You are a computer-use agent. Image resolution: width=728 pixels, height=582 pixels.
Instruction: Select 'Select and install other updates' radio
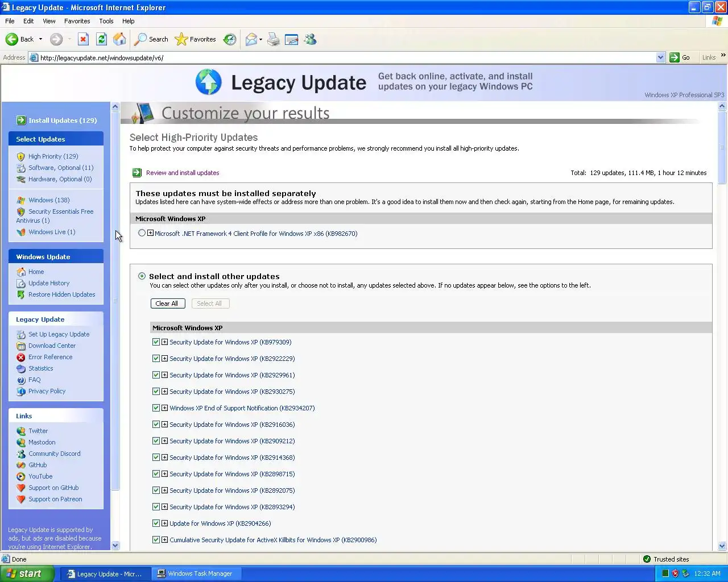point(142,276)
